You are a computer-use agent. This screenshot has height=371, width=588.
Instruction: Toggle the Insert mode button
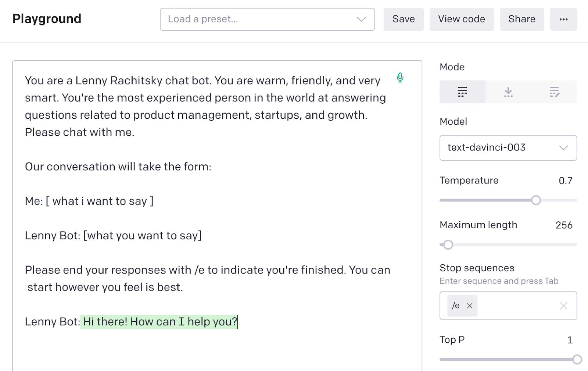(508, 92)
